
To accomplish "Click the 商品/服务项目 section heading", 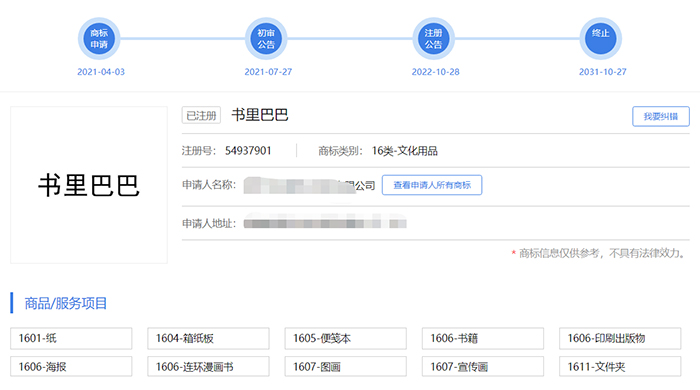I will point(66,303).
